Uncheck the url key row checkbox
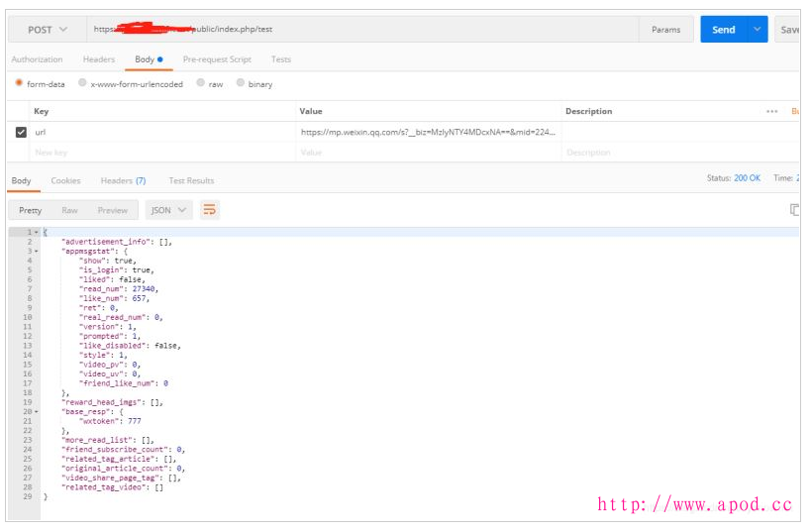 (x=21, y=132)
